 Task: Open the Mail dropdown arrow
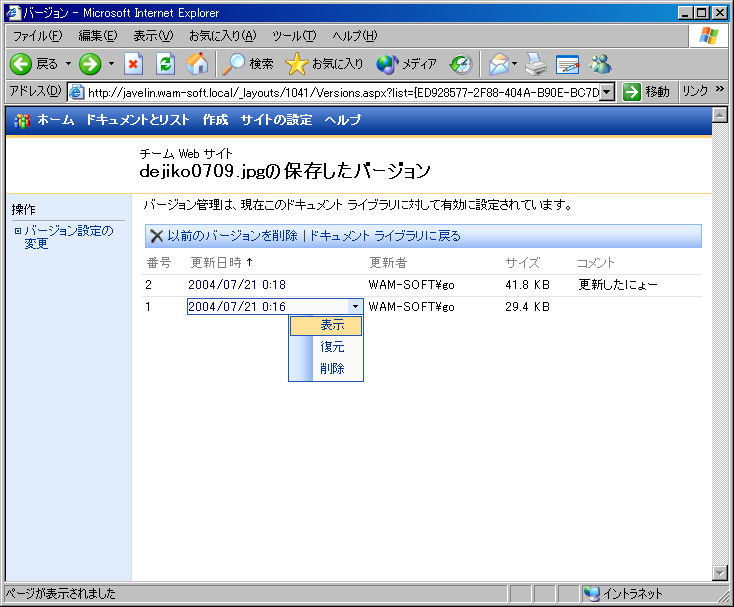pyautogui.click(x=514, y=64)
